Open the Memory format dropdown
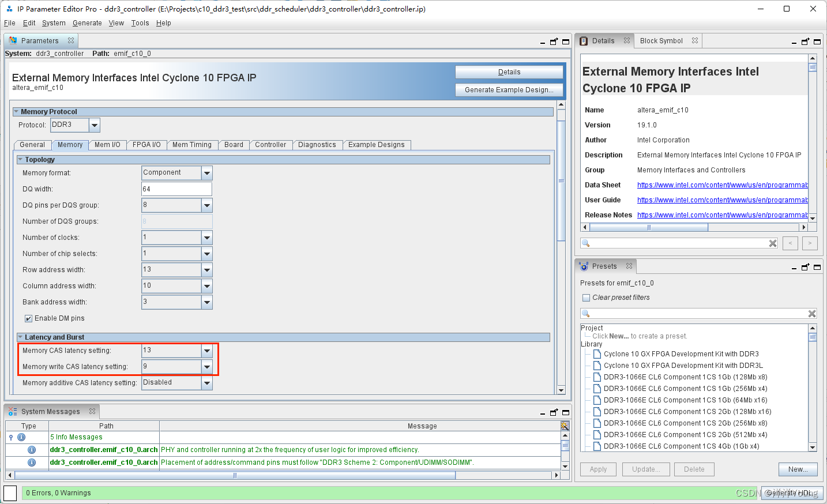Screen dimensions: 827x504 pos(207,173)
